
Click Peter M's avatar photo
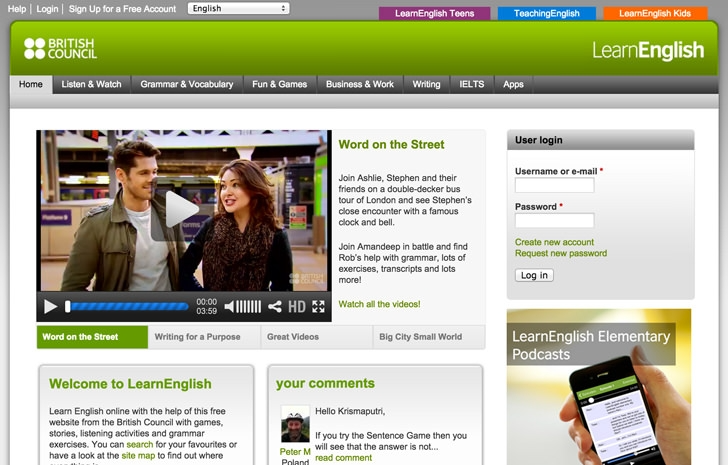tap(295, 424)
